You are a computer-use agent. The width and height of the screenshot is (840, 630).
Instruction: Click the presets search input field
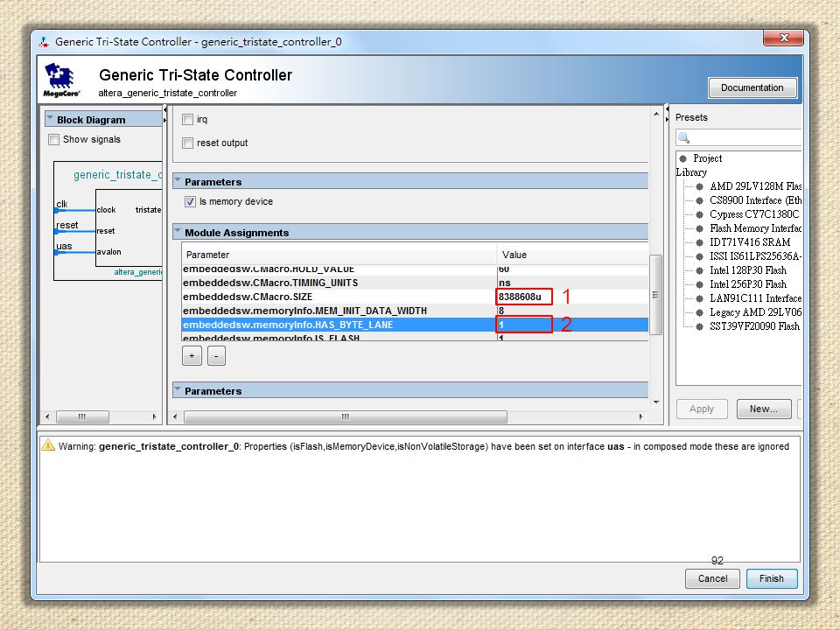[739, 137]
